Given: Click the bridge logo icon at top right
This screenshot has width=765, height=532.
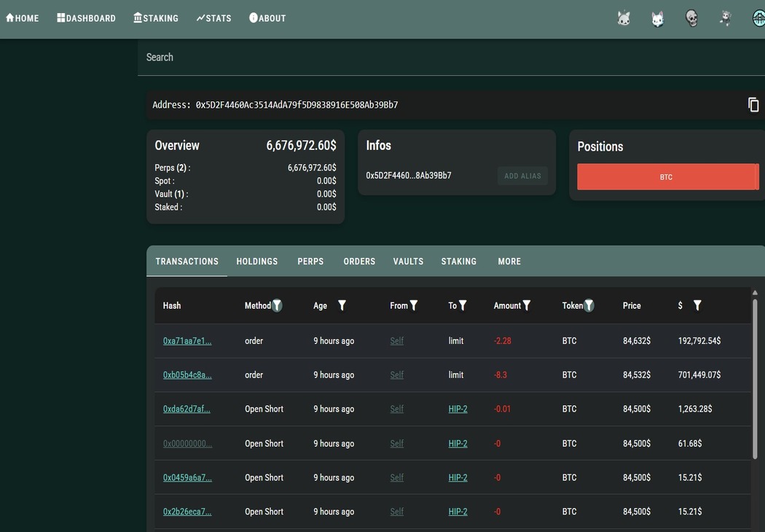Looking at the screenshot, I should (758, 18).
